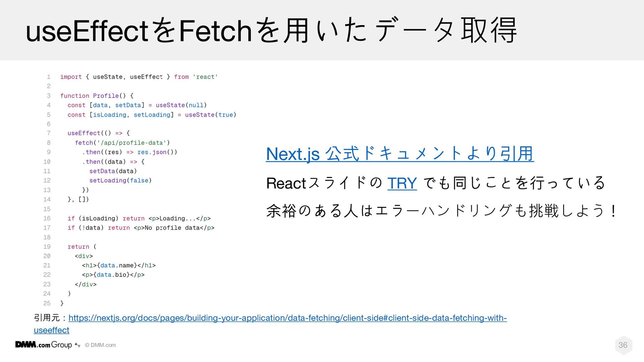Click the 引用元： label
The width and height of the screenshot is (644, 362).
click(x=50, y=318)
